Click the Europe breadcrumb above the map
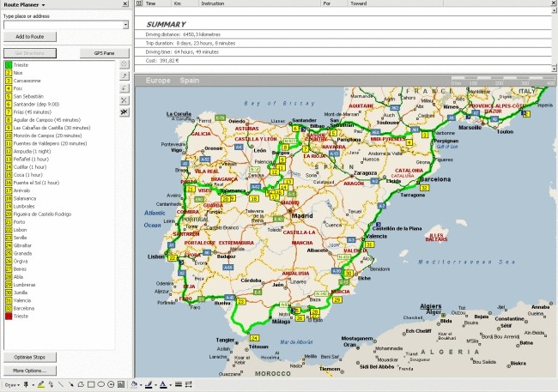 [x=158, y=81]
